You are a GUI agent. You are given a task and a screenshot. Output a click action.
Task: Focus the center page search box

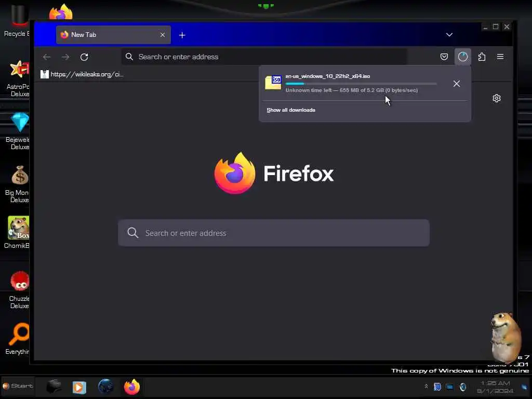(x=273, y=233)
